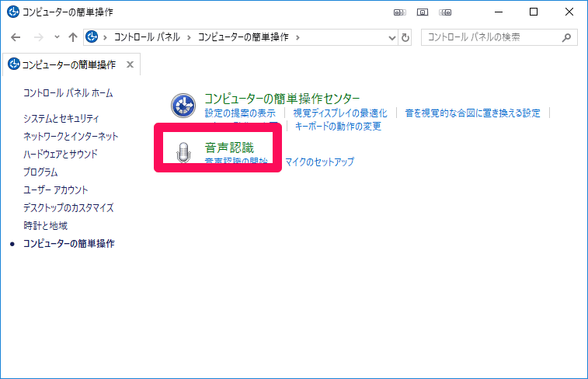
Task: Click 音を視覚的な合図に置き換える設定 link
Action: (x=472, y=113)
